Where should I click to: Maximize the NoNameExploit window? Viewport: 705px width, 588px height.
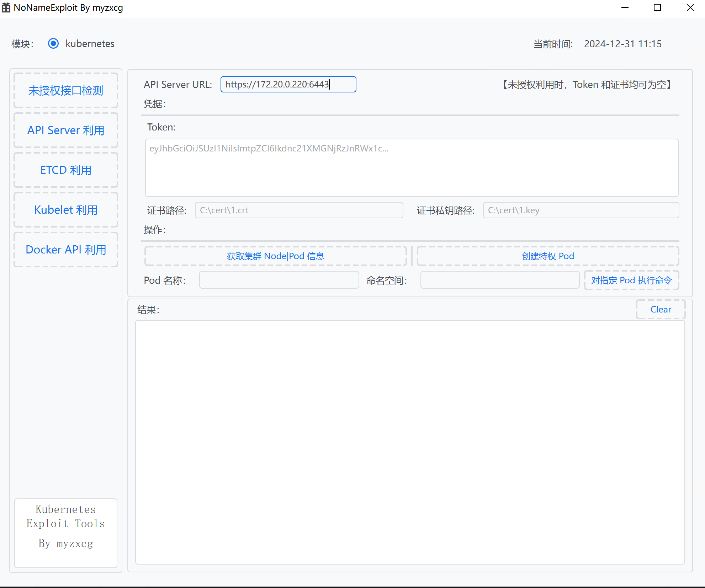[657, 7]
